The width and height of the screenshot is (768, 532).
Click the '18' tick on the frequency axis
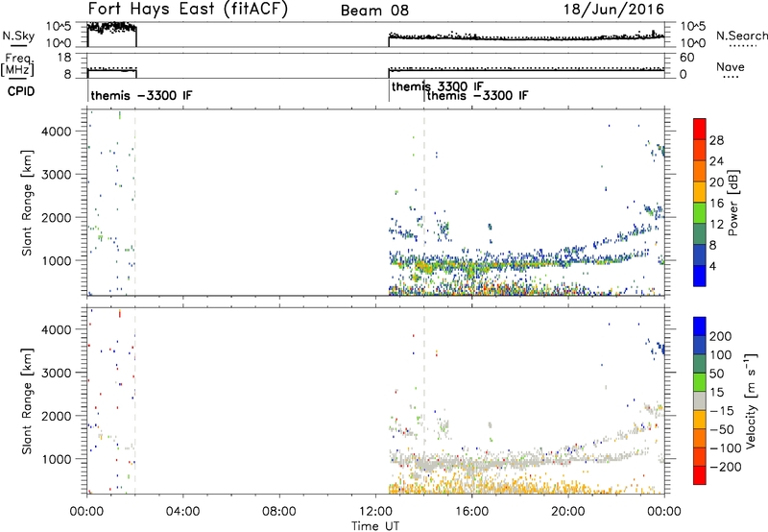64,58
